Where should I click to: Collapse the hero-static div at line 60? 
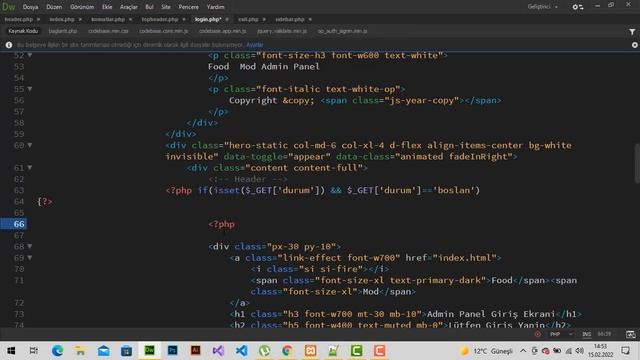click(30, 145)
